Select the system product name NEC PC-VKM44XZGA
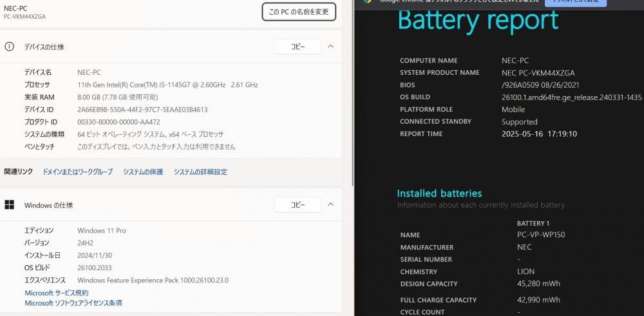This screenshot has height=316, width=644. coord(538,73)
